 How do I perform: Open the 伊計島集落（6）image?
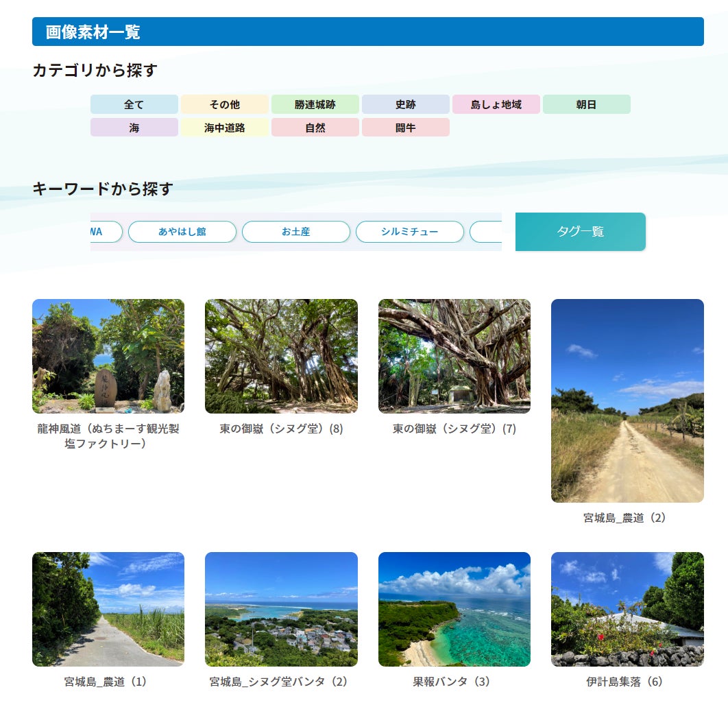tap(626, 609)
